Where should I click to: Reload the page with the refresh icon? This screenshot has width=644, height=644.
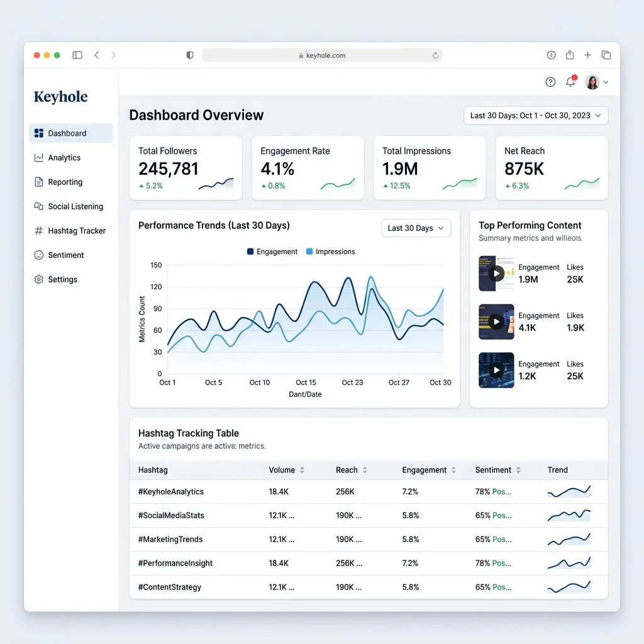(x=435, y=55)
